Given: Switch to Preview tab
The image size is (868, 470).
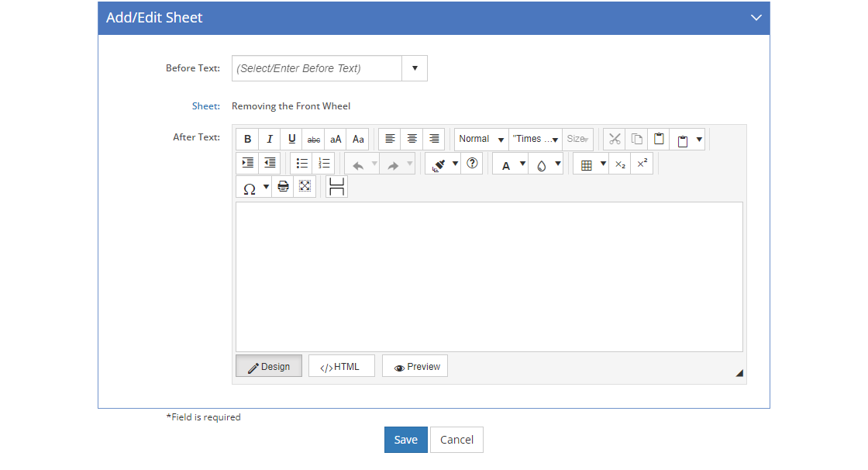Looking at the screenshot, I should tap(415, 366).
